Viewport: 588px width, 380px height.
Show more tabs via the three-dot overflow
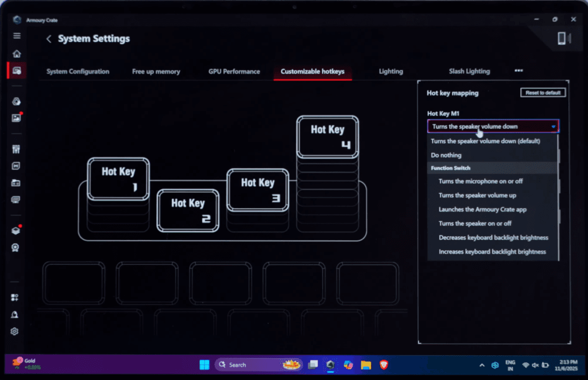(x=519, y=71)
